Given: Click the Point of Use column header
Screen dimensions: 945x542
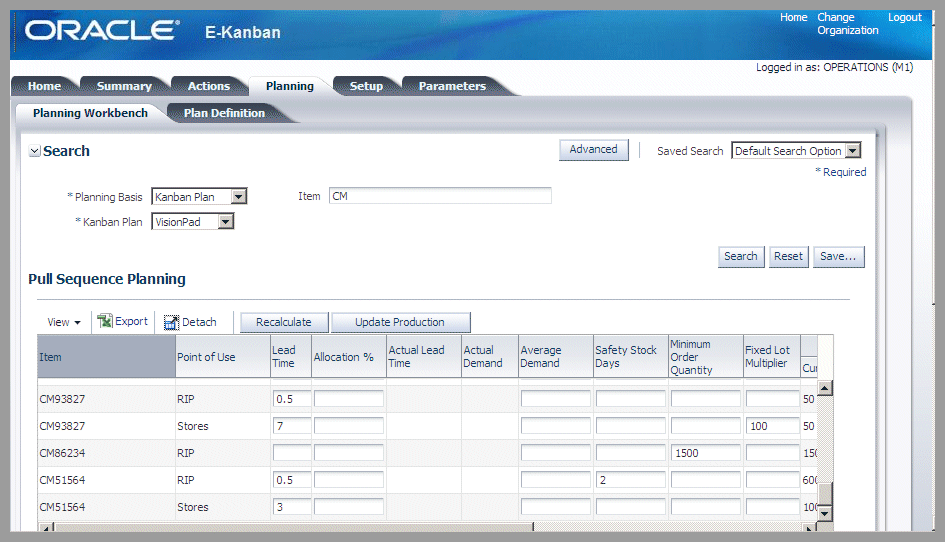Looking at the screenshot, I should [222, 357].
